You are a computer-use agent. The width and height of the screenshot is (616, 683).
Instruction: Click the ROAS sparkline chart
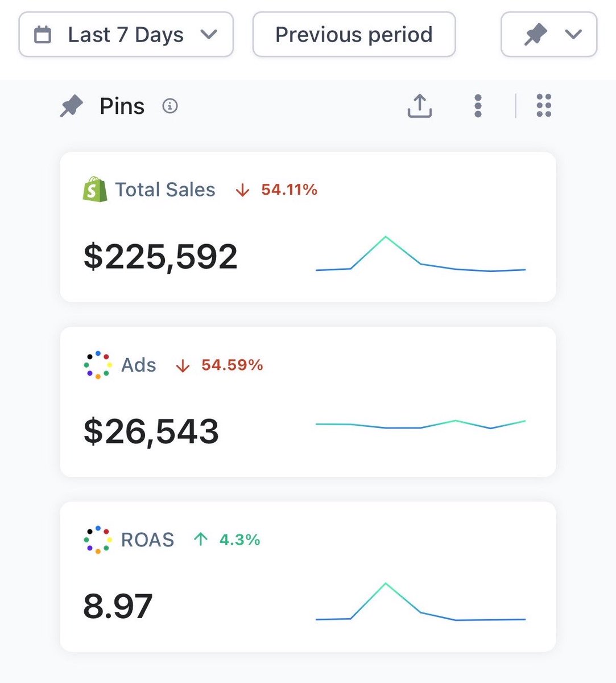point(420,602)
